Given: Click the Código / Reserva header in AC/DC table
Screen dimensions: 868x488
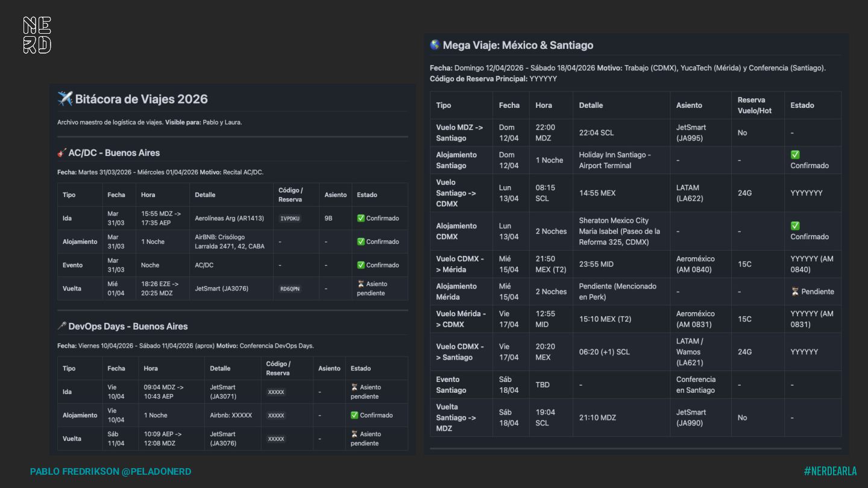Looking at the screenshot, I should click(290, 195).
